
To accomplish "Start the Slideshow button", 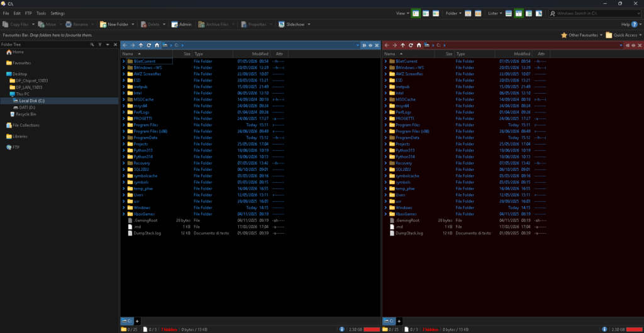I will coord(292,25).
